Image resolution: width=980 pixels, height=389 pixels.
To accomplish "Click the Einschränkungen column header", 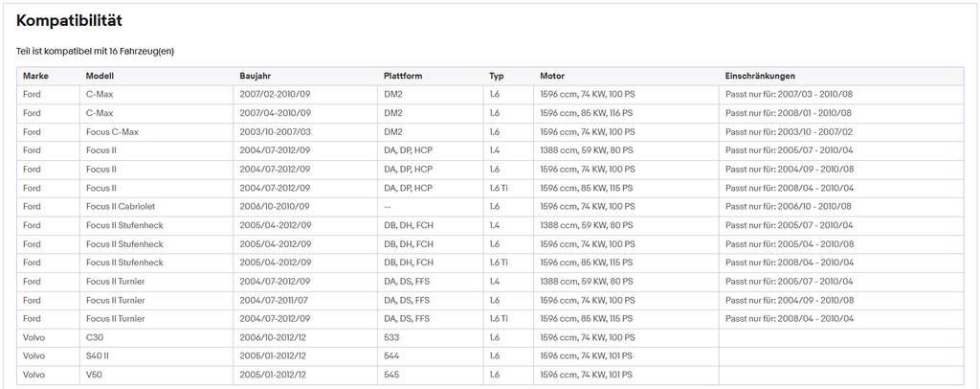I will coord(760,76).
